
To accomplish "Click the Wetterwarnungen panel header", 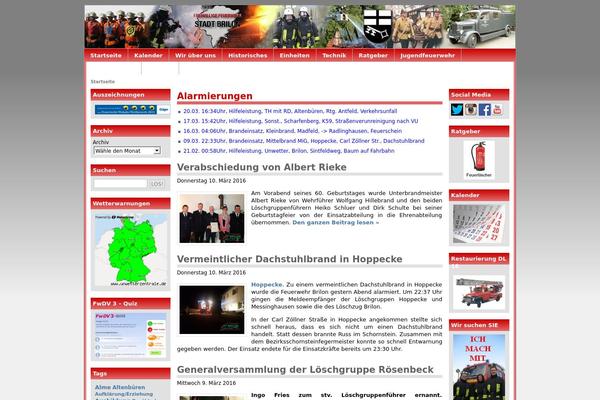I will click(130, 204).
